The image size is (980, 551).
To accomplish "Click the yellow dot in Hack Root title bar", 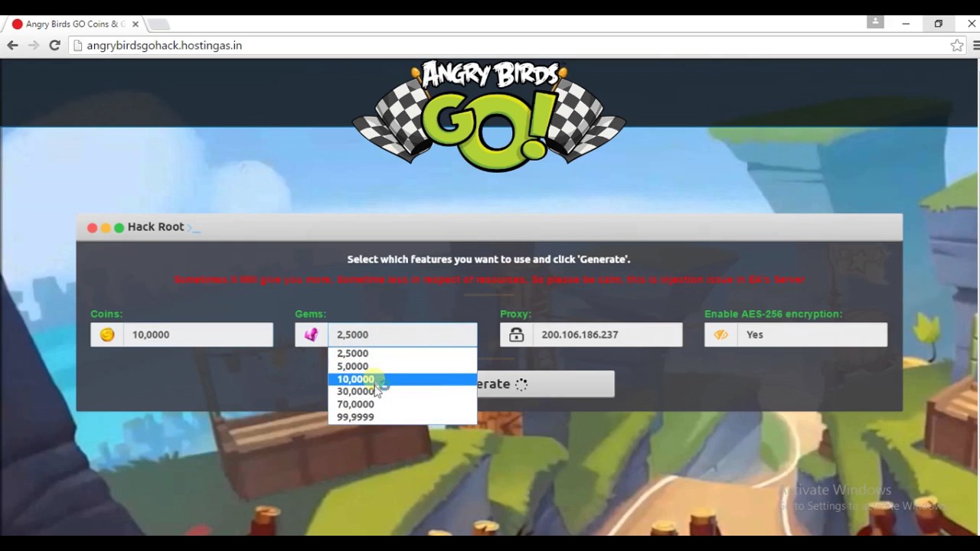I will click(x=106, y=228).
